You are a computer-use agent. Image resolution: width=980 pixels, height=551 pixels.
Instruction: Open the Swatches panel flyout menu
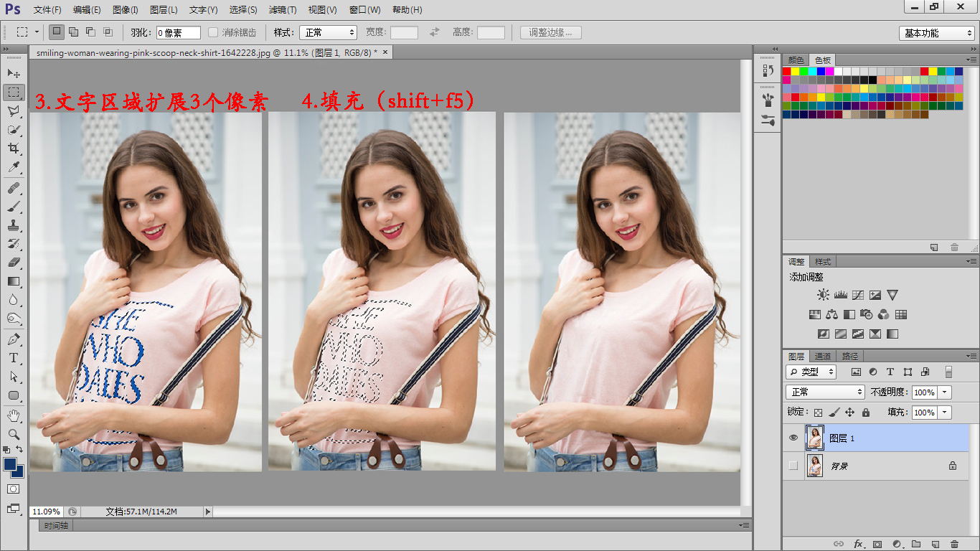(x=972, y=60)
